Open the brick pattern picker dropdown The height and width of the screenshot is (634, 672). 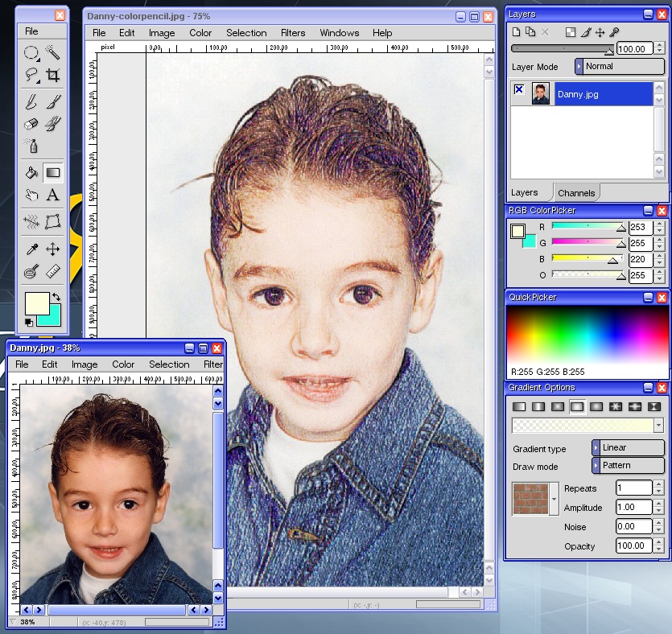(555, 499)
